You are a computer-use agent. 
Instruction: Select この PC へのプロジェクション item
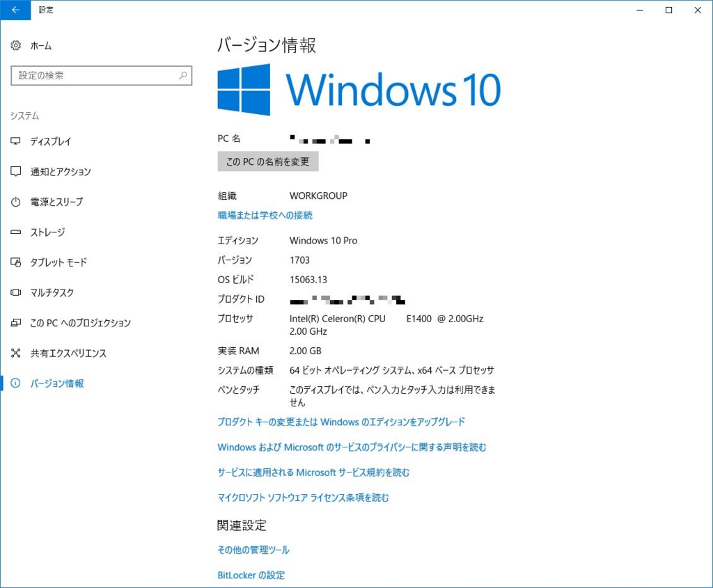point(81,323)
